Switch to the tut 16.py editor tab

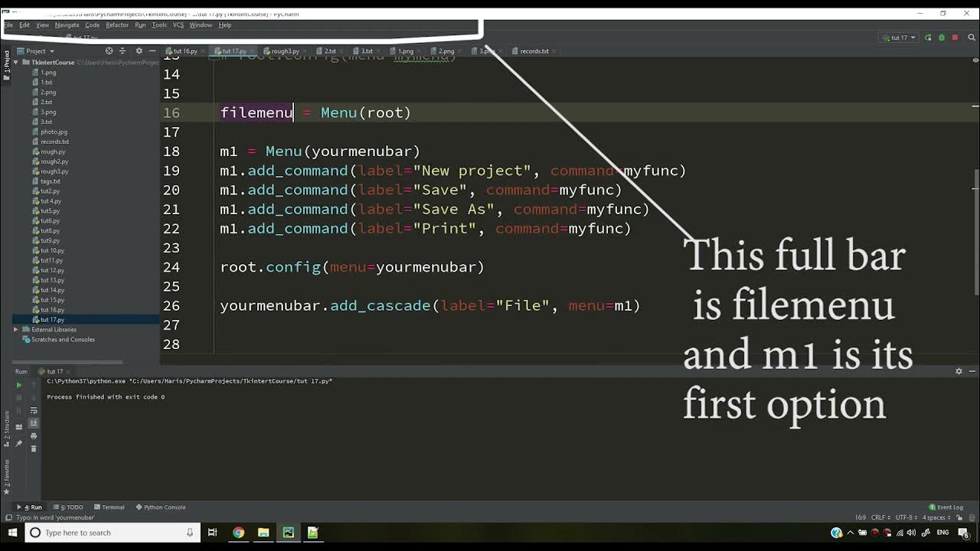tap(185, 51)
